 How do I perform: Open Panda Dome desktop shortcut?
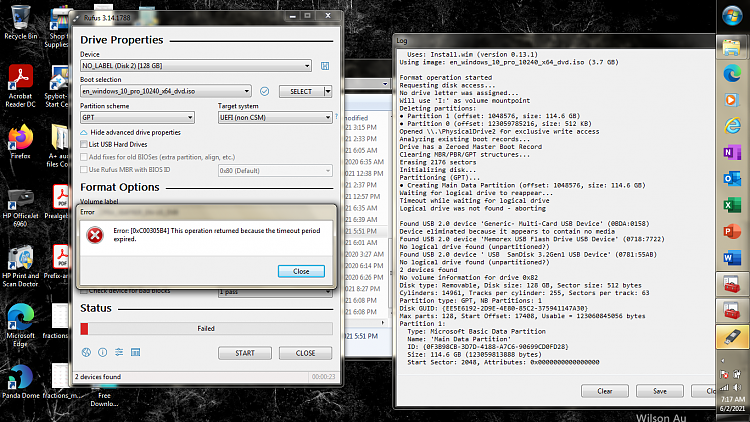(x=21, y=382)
